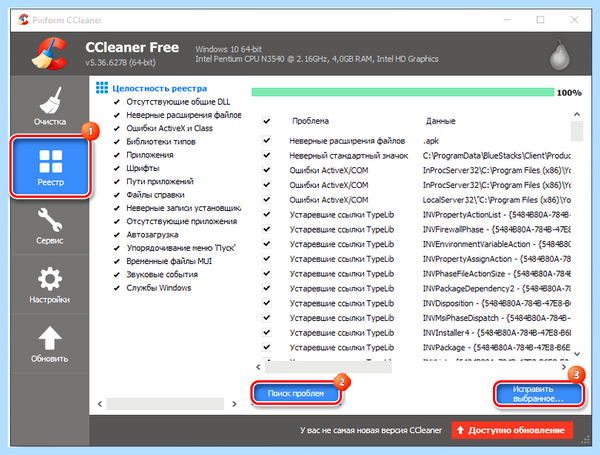Uncheck INVFirewallPhase row checkbox
Viewport: 600px width, 455px height.
click(267, 229)
